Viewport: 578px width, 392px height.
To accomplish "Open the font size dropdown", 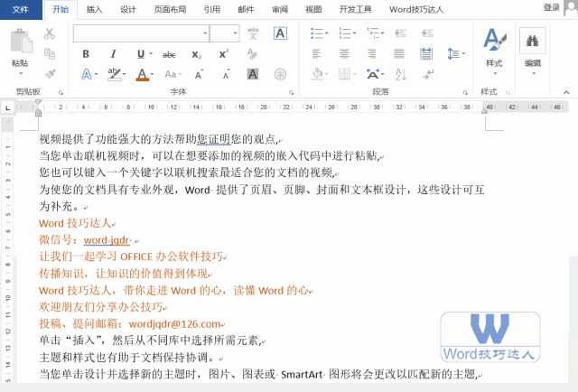I will 235,33.
